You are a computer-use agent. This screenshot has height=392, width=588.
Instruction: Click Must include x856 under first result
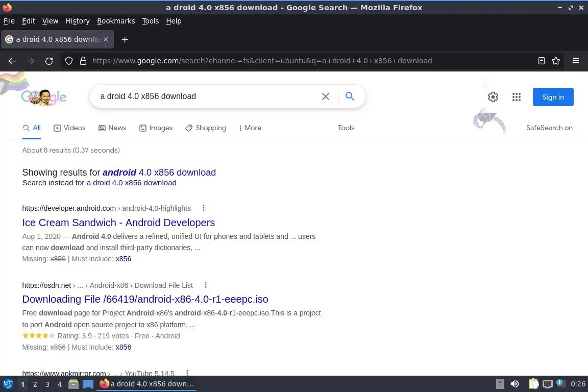(124, 259)
